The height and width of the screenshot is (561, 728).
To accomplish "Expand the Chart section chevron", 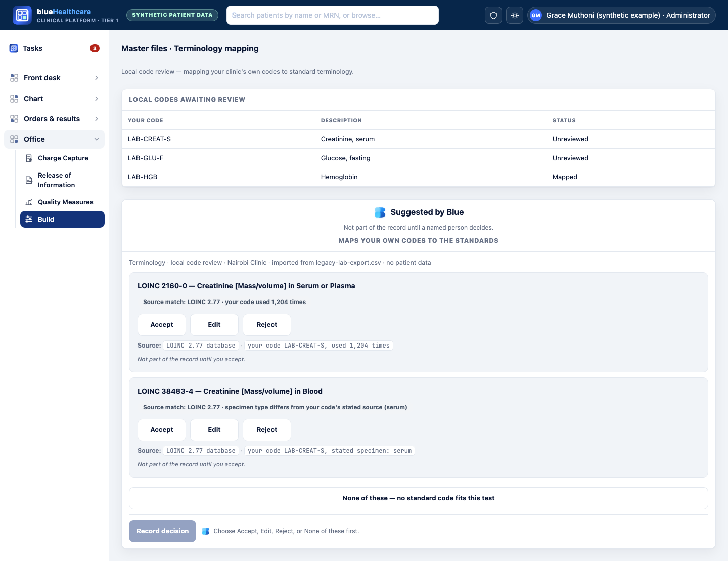I will point(96,99).
